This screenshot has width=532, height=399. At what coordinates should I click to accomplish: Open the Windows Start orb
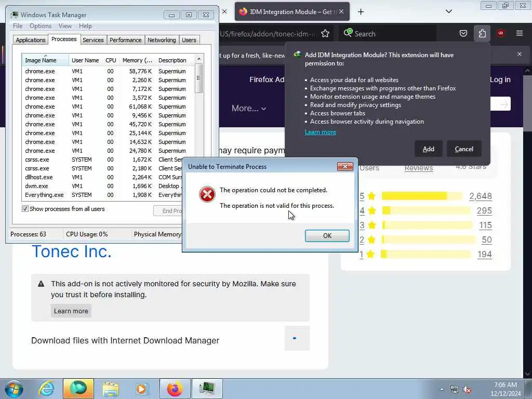point(14,389)
